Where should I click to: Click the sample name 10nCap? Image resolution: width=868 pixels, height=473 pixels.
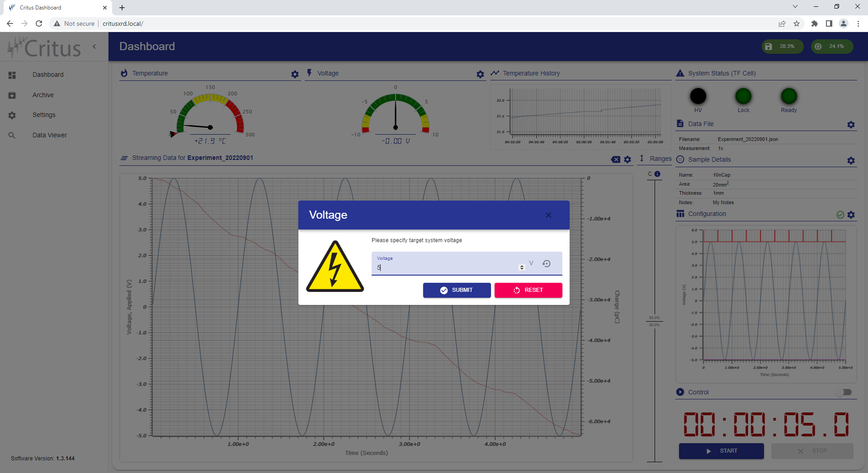[722, 175]
